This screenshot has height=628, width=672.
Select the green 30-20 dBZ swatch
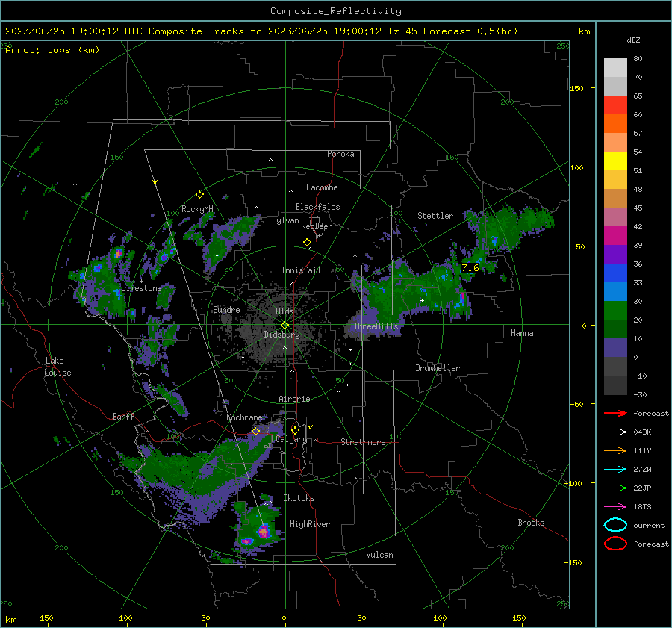click(615, 310)
